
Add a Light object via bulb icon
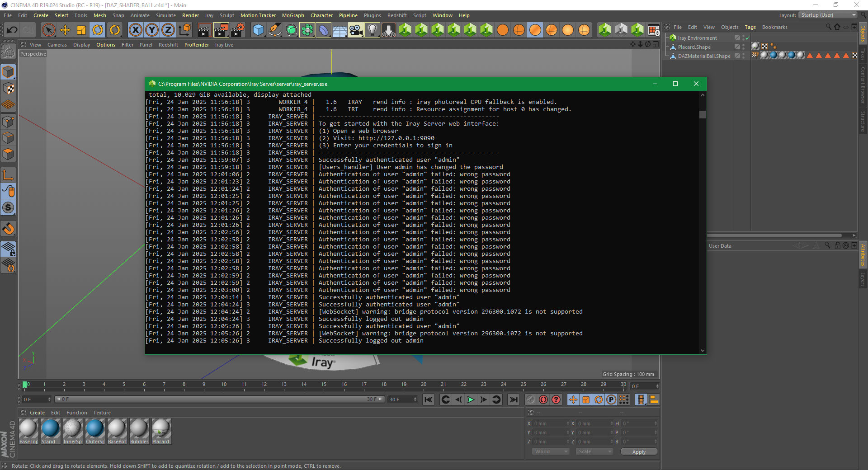pyautogui.click(x=373, y=30)
